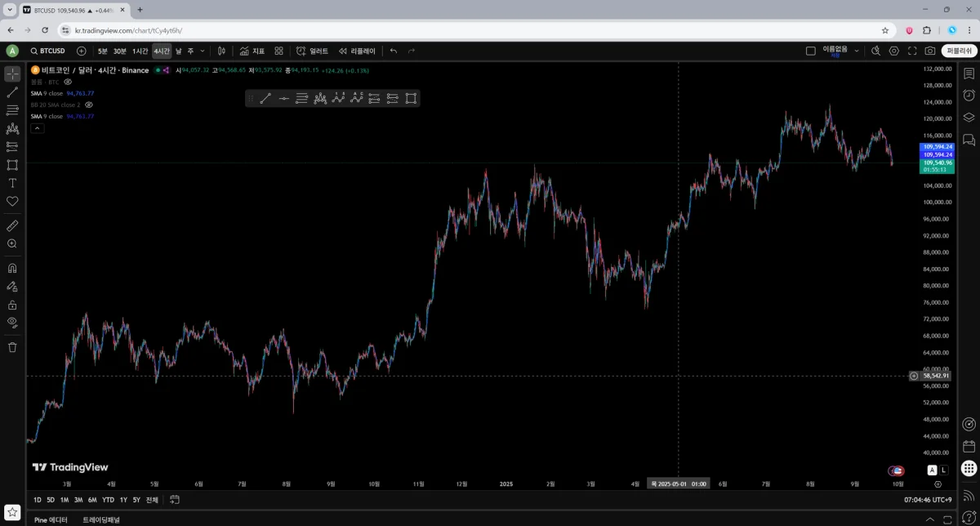Set date range to 전체

(152, 500)
